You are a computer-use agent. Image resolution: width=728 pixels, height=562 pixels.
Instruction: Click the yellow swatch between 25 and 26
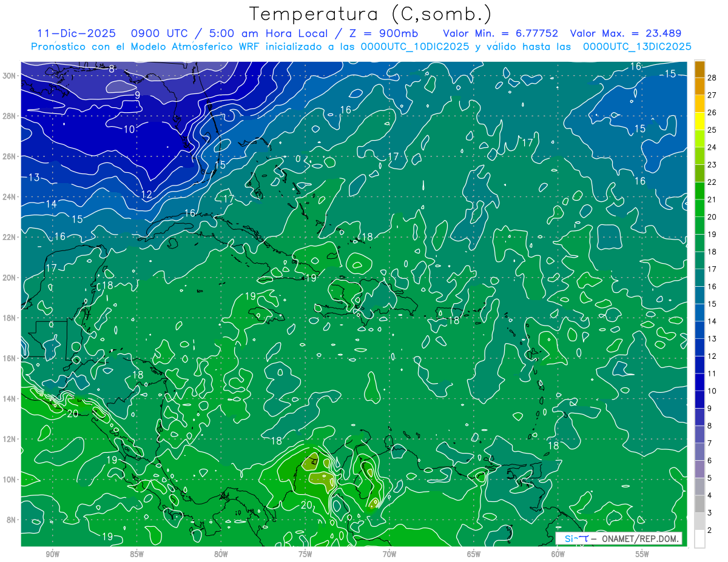coord(700,121)
